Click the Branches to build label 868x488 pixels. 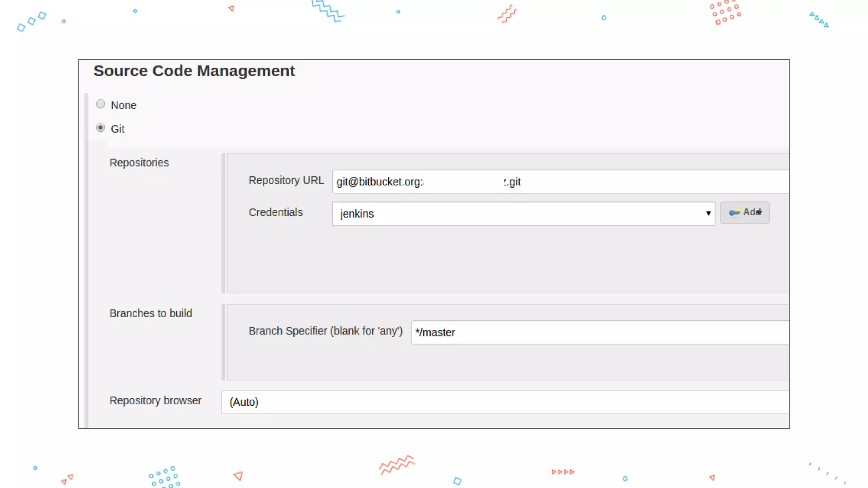150,313
